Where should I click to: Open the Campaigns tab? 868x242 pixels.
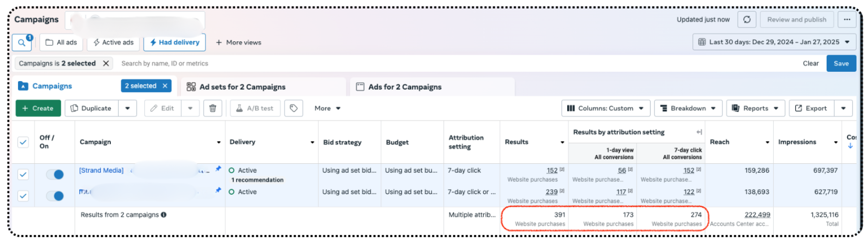click(95, 86)
